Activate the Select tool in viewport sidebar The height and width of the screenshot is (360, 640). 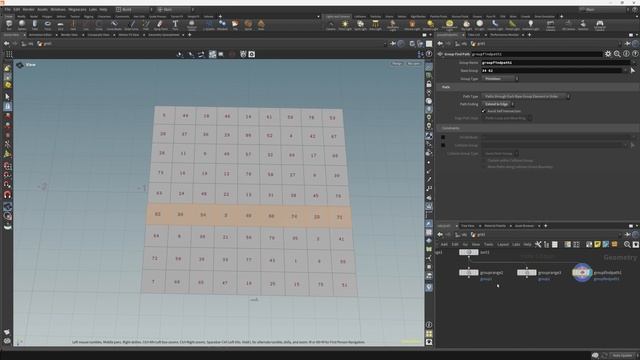[7, 97]
